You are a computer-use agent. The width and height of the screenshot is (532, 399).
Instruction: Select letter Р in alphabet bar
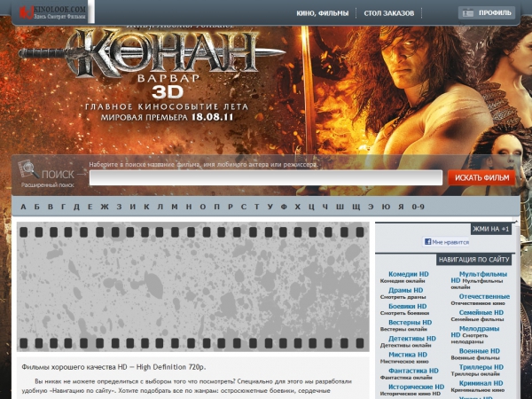(231, 207)
